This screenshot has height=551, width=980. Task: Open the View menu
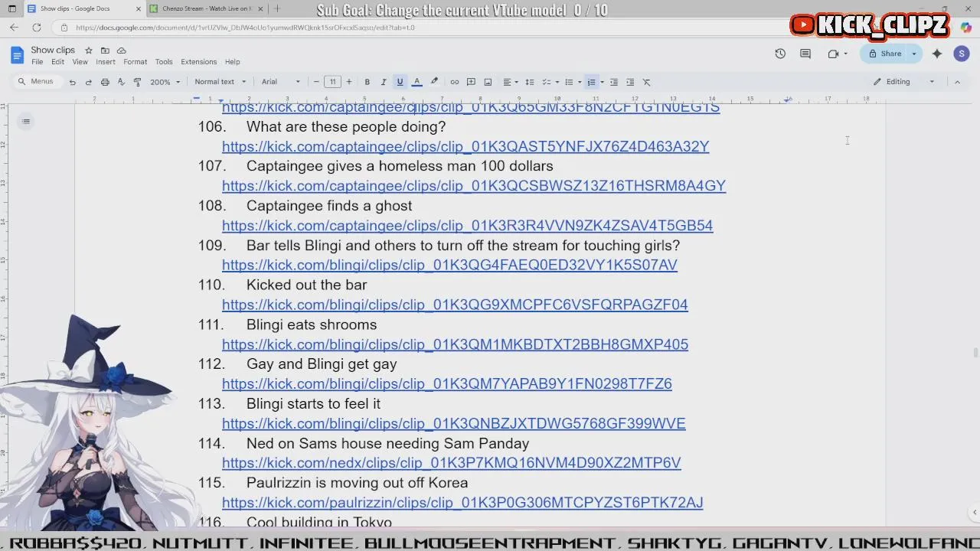80,62
